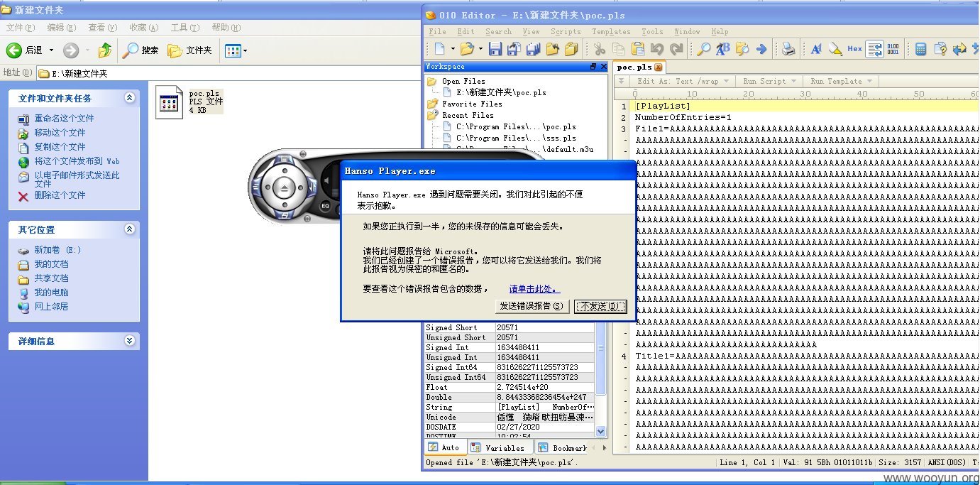Click Close file icon in 010 Editor toolbar

pos(551,49)
